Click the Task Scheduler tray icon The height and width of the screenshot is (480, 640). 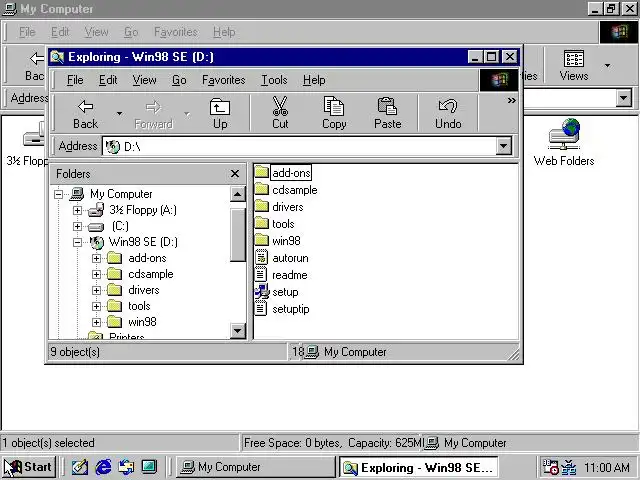[x=550, y=467]
